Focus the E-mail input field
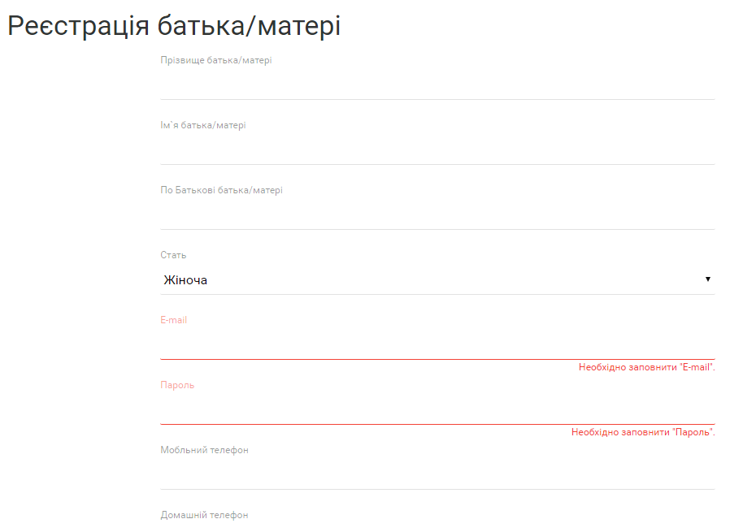Viewport: 756px width, 532px height. 437,345
